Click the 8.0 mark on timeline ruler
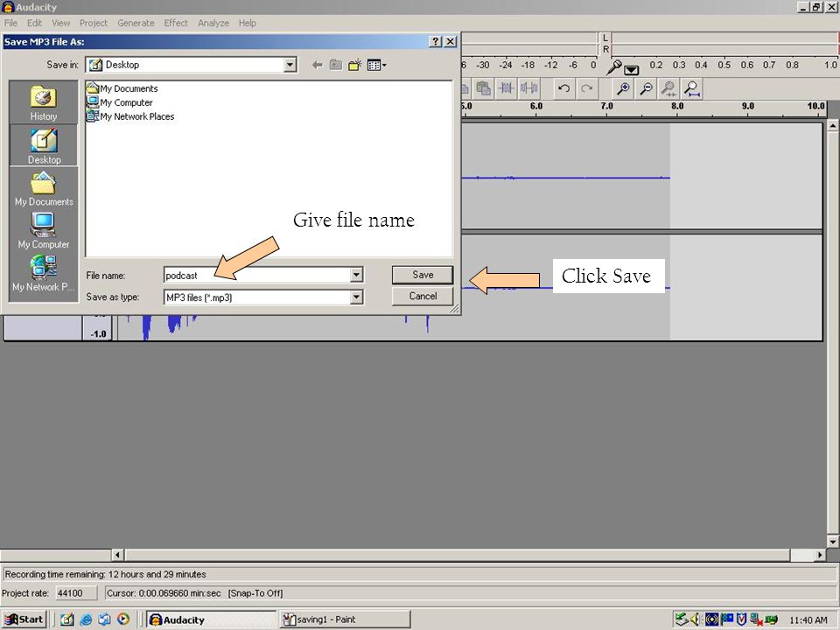 pos(677,106)
